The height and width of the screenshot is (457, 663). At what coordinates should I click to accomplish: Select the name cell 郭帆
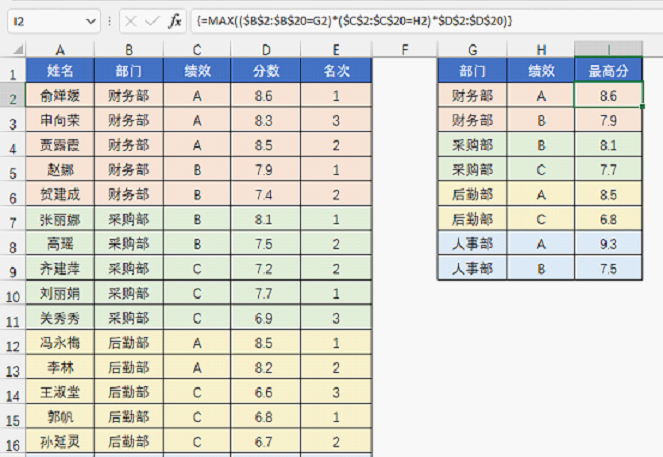pos(60,417)
